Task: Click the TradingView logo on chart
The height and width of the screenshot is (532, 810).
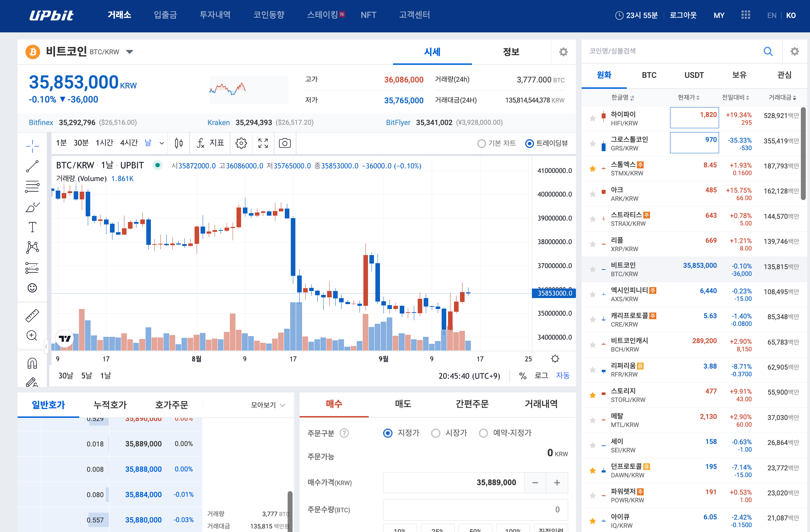Action: click(x=65, y=339)
